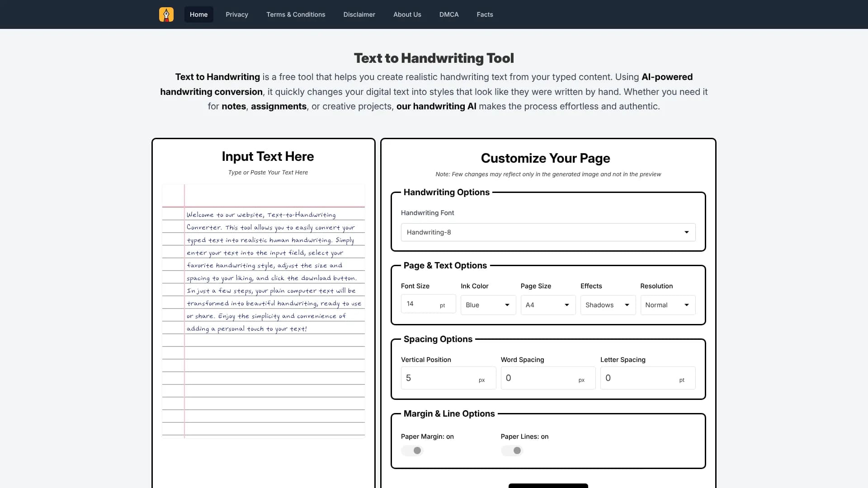The image size is (868, 488).
Task: Click the Word Spacing input field
Action: click(540, 378)
